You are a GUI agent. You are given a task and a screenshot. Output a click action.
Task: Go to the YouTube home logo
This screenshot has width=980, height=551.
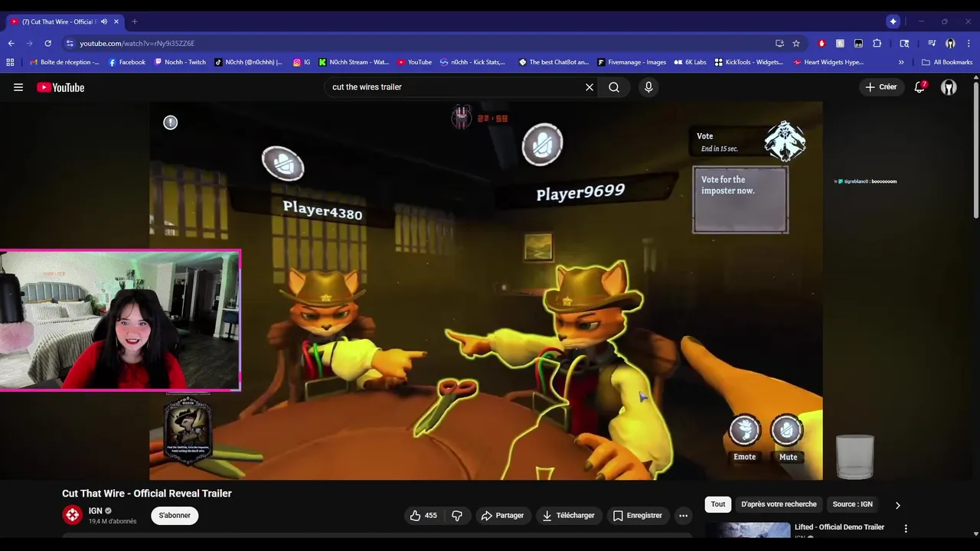pos(60,87)
